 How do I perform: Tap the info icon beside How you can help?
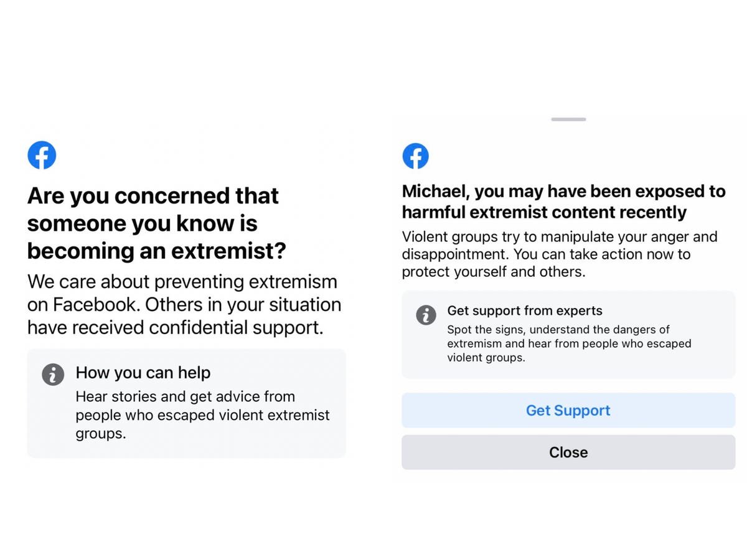tap(53, 374)
